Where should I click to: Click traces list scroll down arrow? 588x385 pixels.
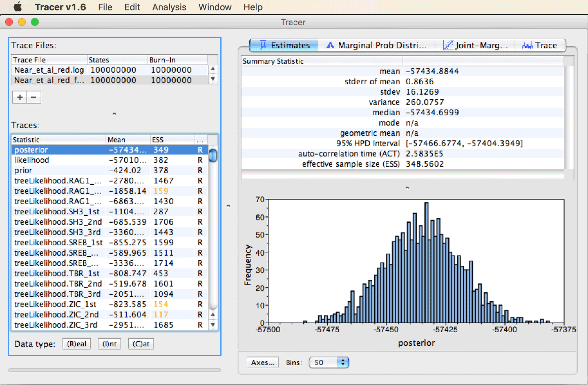coord(213,325)
